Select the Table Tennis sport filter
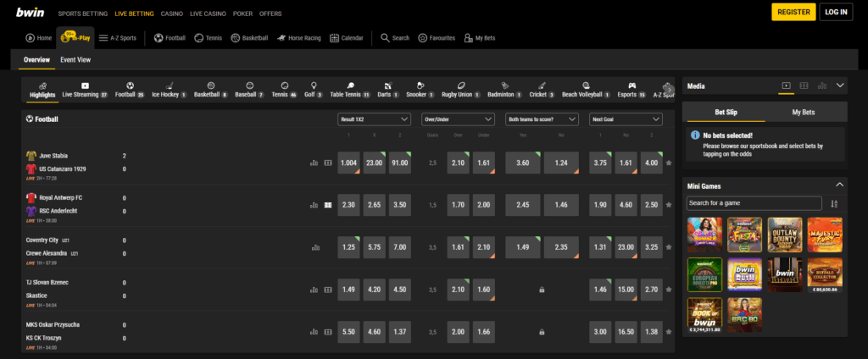Screen dimensions: 868x359 click(350, 90)
